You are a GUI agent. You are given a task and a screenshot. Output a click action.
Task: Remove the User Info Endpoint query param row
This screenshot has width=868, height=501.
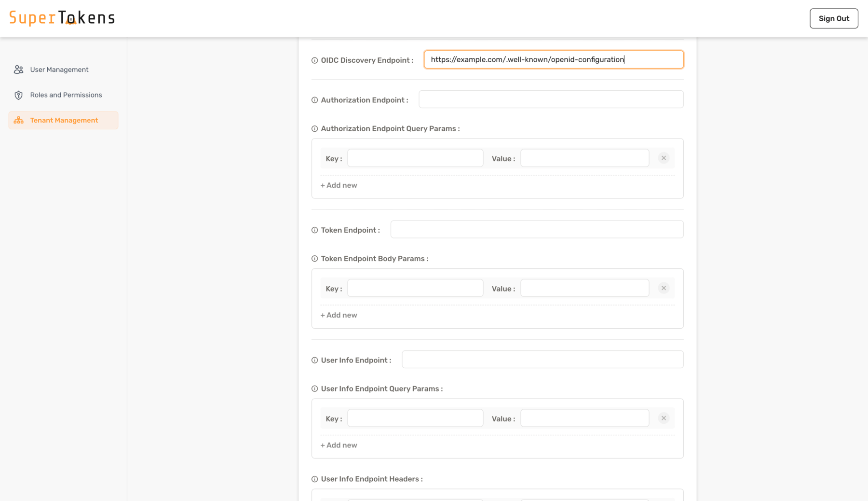pos(664,418)
